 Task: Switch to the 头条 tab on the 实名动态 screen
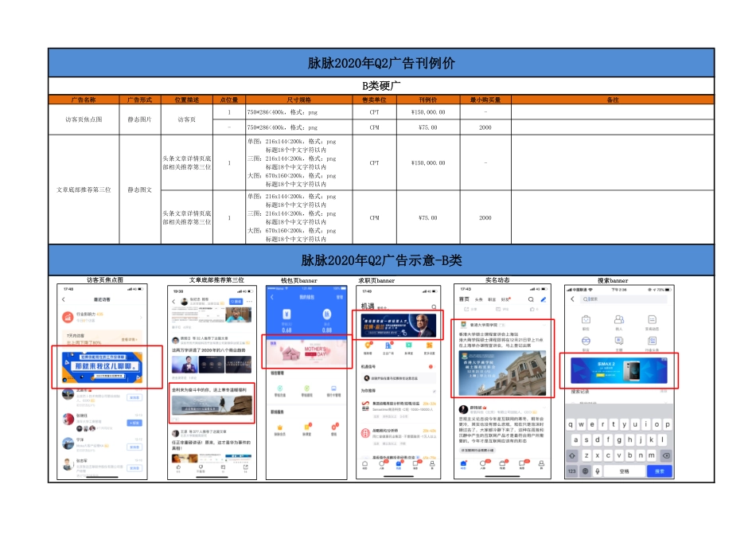(477, 300)
